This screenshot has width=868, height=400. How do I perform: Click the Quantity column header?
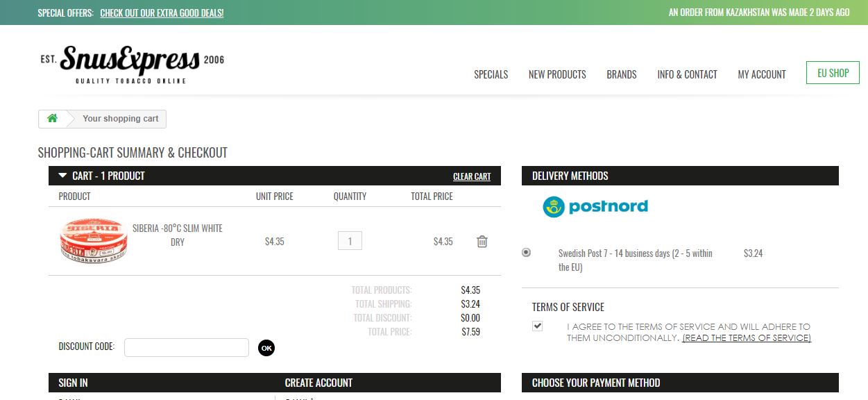350,197
